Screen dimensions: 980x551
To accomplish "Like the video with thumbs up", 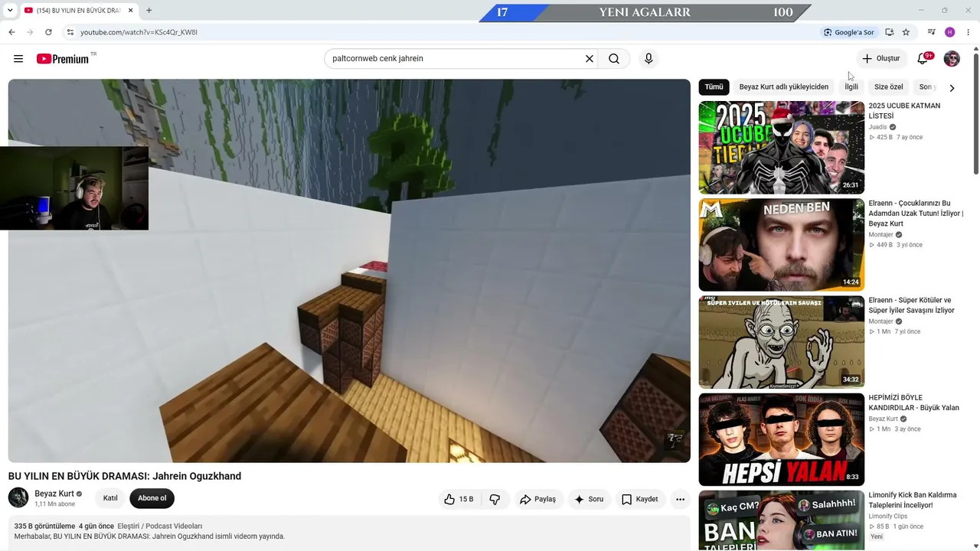I will 458,499.
